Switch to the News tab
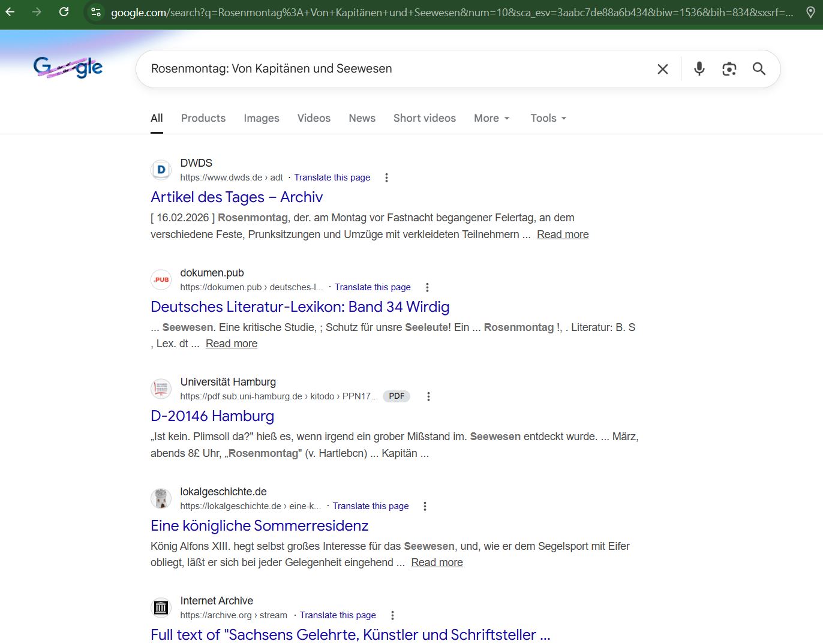Image resolution: width=823 pixels, height=644 pixels. (x=362, y=118)
